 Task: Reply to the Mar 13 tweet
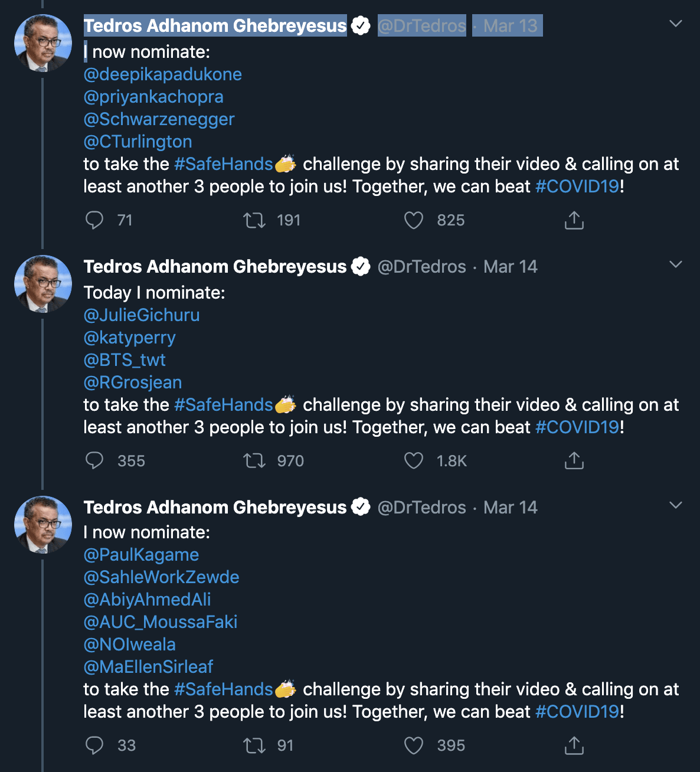click(x=94, y=220)
